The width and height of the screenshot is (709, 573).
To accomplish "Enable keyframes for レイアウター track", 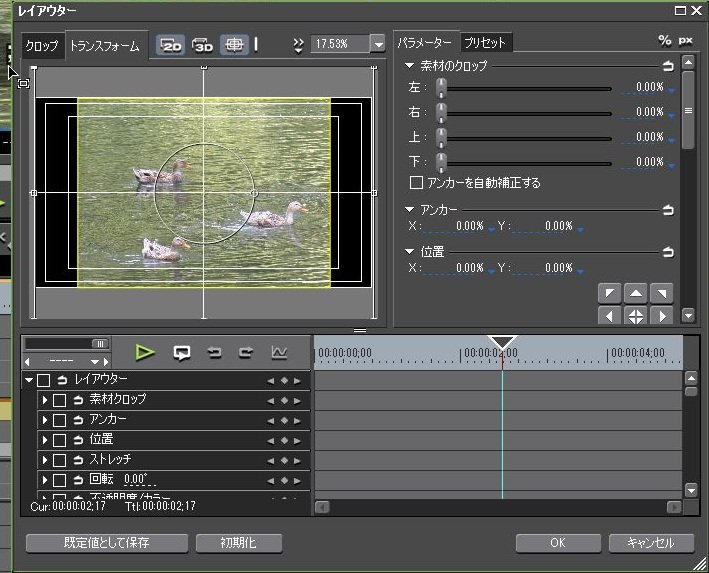I will 43,380.
